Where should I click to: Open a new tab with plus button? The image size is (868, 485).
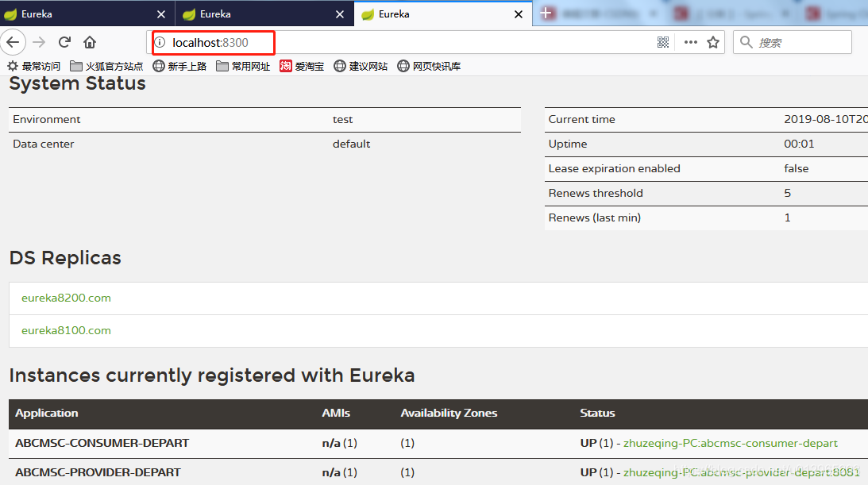[546, 13]
